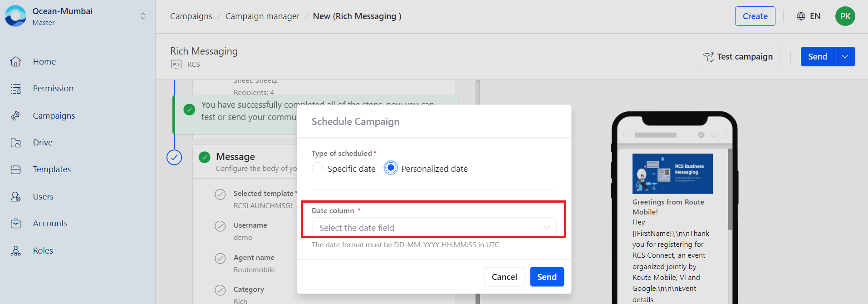Click the Templates icon in sidebar
The width and height of the screenshot is (868, 304).
(16, 169)
